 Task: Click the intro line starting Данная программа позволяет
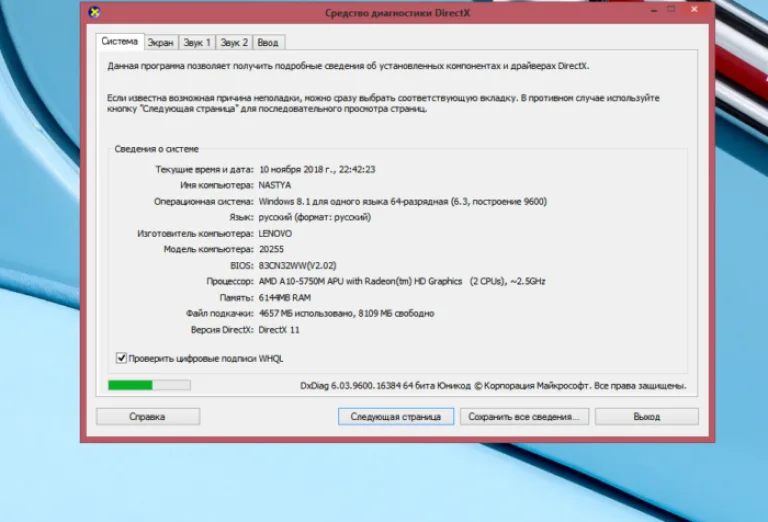[x=348, y=66]
